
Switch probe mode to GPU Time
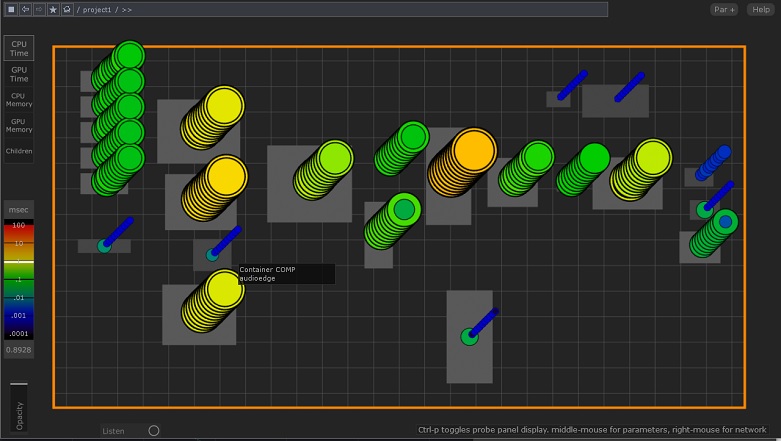pos(19,73)
